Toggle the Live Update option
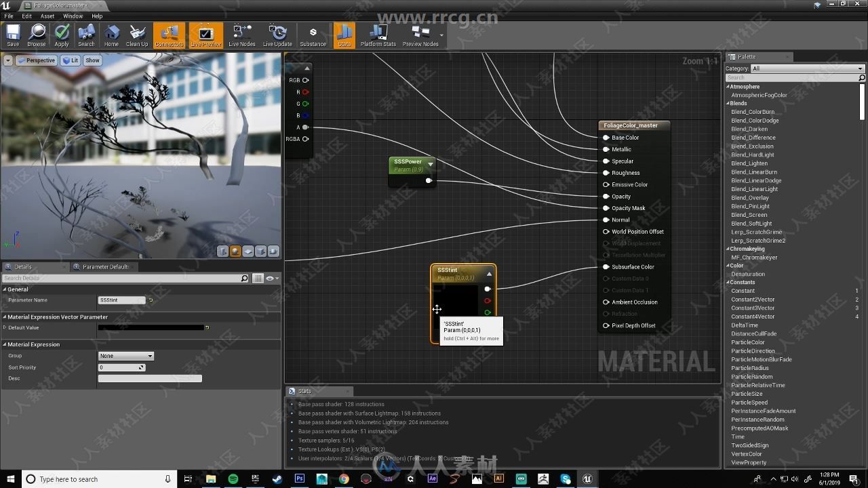This screenshot has height=488, width=868. pyautogui.click(x=277, y=36)
